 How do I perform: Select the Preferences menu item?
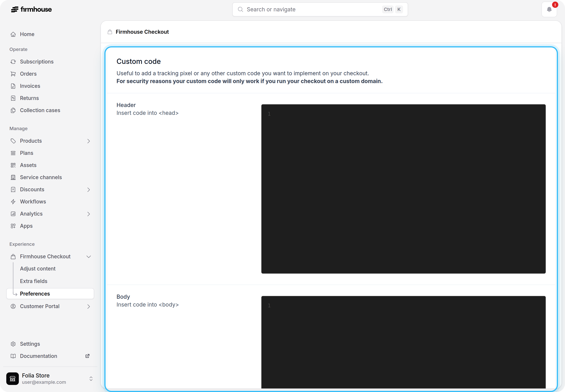pos(50,294)
